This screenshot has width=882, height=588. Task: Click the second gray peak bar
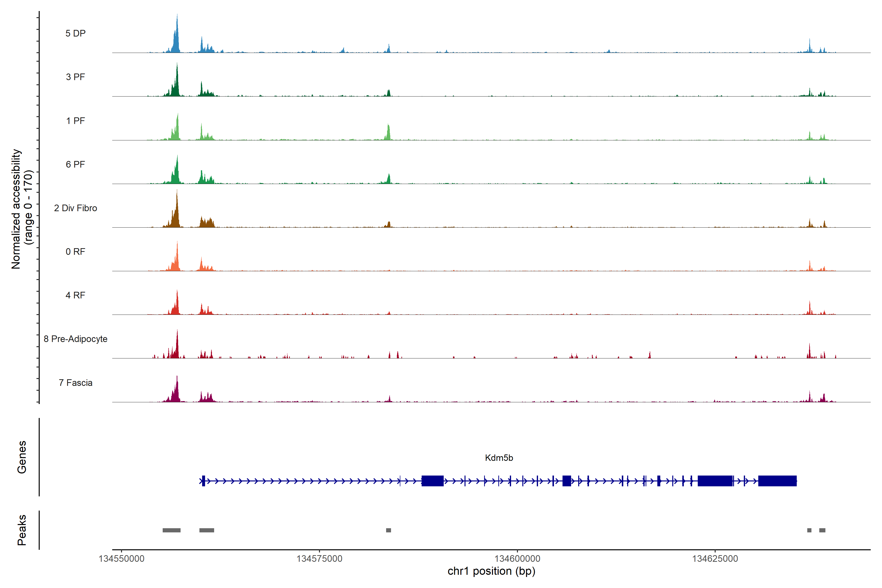207,530
